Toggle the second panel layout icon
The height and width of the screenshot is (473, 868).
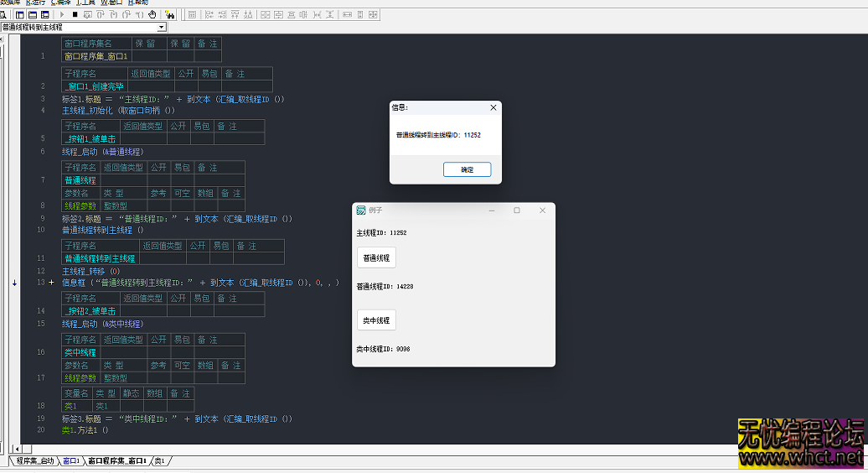[x=33, y=14]
